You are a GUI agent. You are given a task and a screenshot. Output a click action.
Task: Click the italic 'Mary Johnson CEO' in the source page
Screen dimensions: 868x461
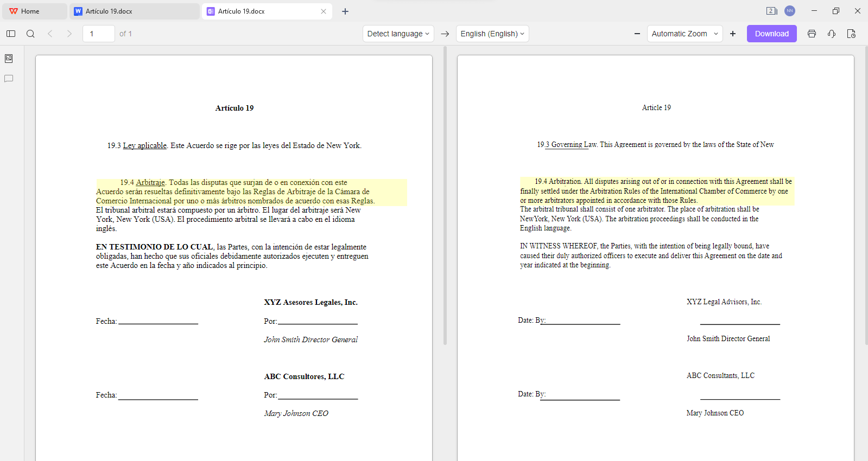point(296,413)
